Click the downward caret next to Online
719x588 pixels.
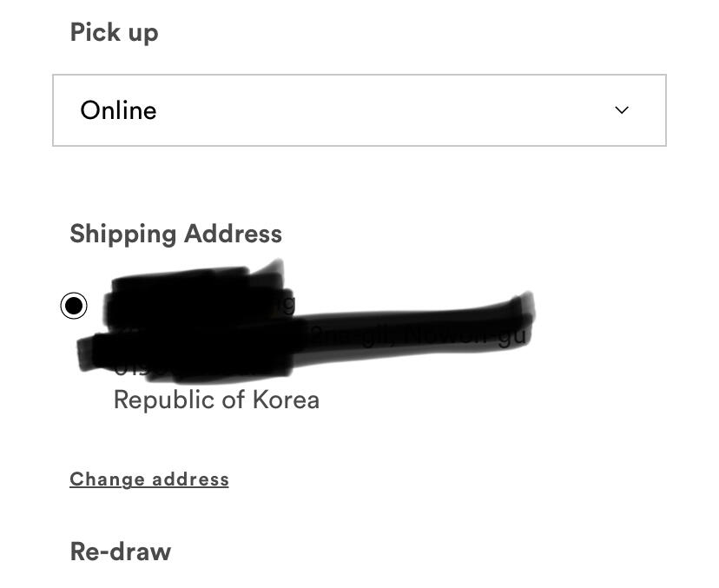(622, 110)
